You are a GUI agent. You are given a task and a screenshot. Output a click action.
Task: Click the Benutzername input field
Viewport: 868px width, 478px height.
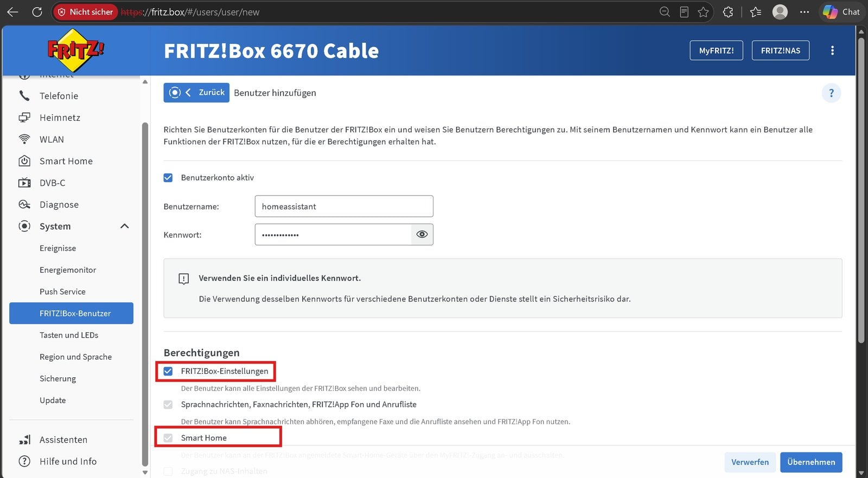[x=344, y=206]
